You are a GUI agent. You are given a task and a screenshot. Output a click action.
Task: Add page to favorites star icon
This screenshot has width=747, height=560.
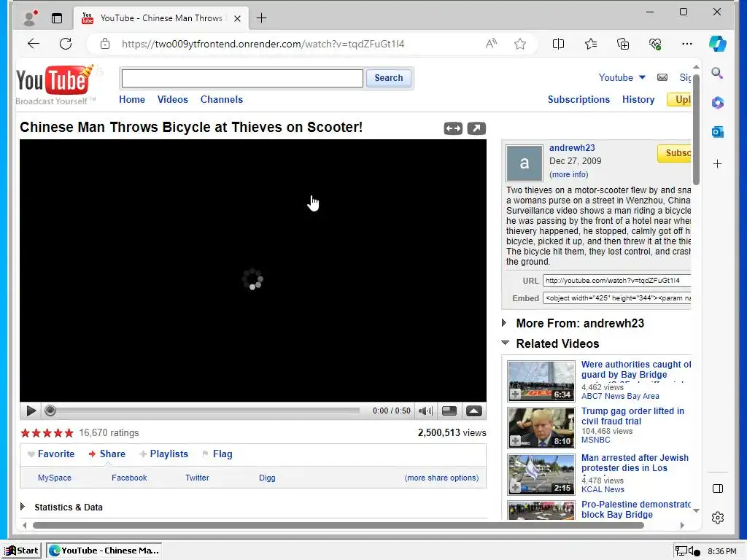pyautogui.click(x=519, y=44)
